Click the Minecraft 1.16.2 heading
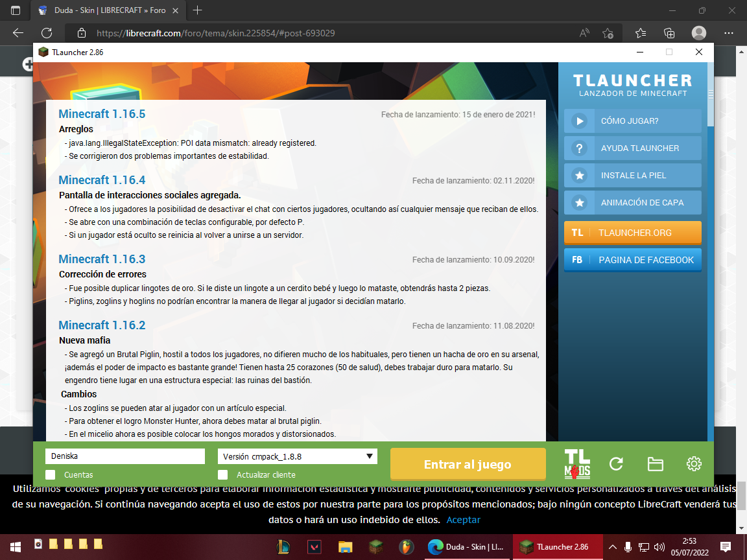747x560 pixels. click(x=102, y=325)
